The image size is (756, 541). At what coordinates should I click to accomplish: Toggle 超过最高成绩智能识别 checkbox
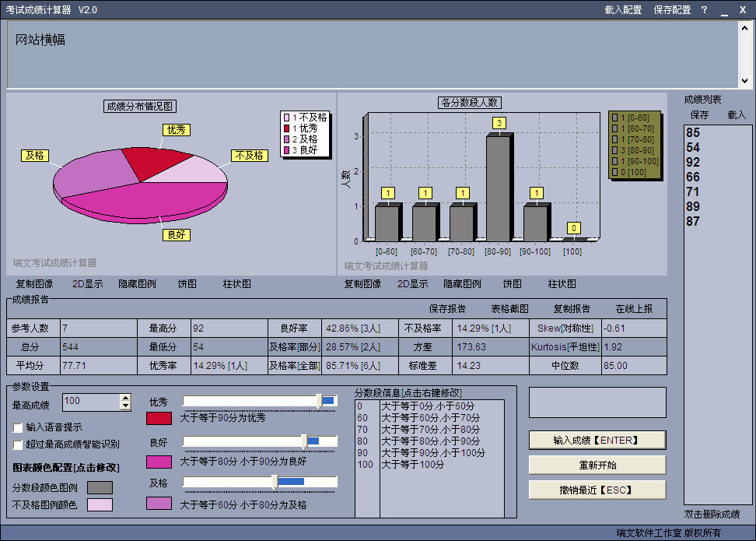click(18, 444)
